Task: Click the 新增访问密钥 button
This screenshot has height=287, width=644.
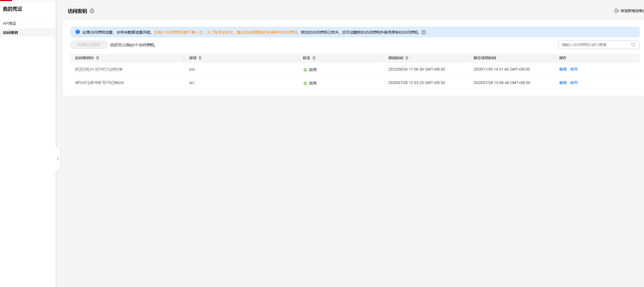Action: click(89, 45)
